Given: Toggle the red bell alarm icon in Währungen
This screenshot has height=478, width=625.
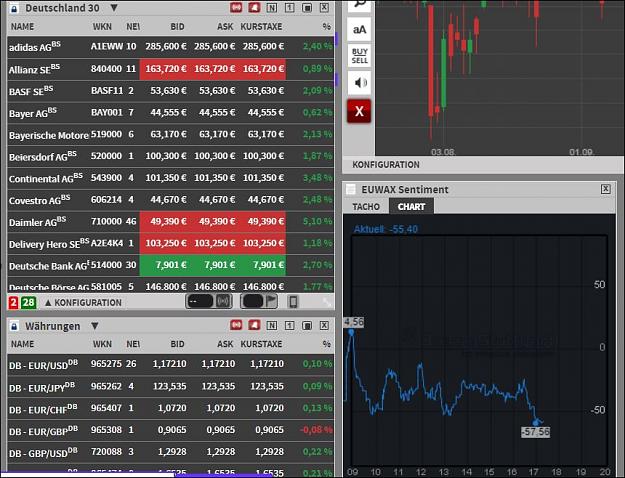Looking at the screenshot, I should tap(254, 325).
